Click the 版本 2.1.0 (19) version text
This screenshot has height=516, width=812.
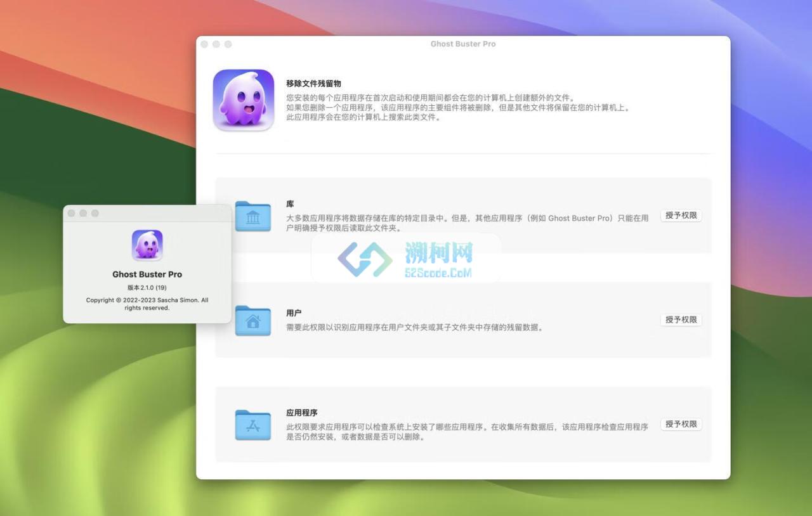147,288
